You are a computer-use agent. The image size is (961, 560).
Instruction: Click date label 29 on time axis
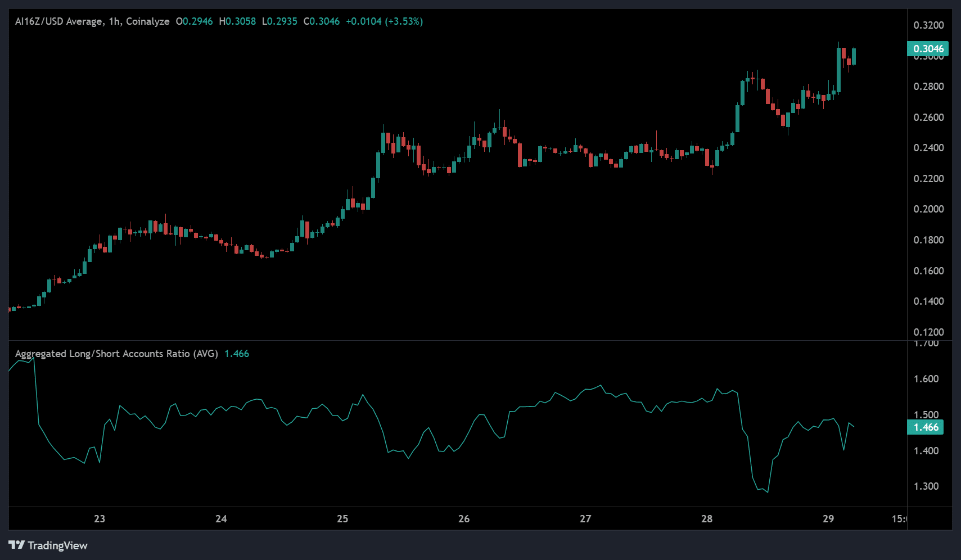[828, 519]
